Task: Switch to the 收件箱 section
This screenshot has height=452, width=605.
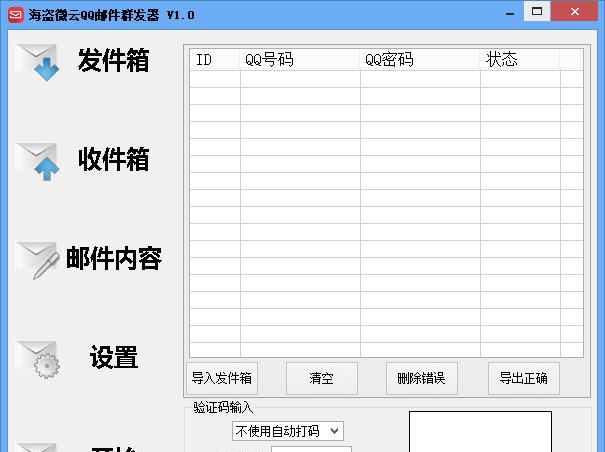Action: click(113, 159)
